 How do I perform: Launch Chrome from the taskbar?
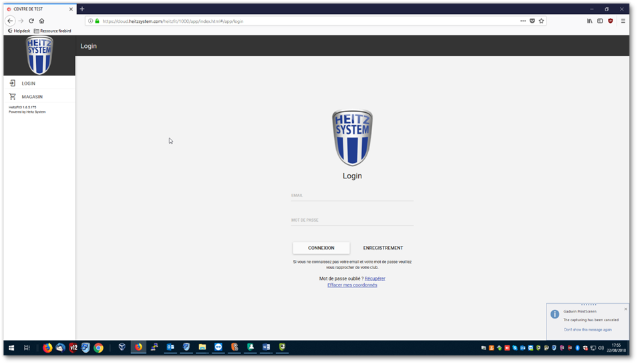(98, 348)
